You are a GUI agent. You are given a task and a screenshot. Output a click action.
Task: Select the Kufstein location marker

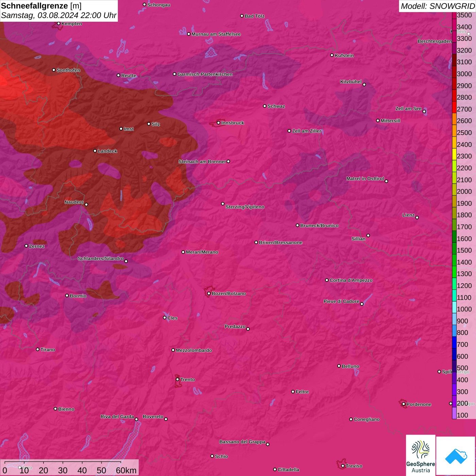tap(332, 55)
